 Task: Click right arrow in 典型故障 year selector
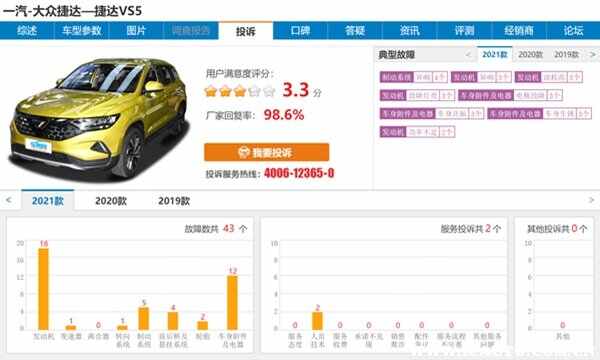point(592,55)
